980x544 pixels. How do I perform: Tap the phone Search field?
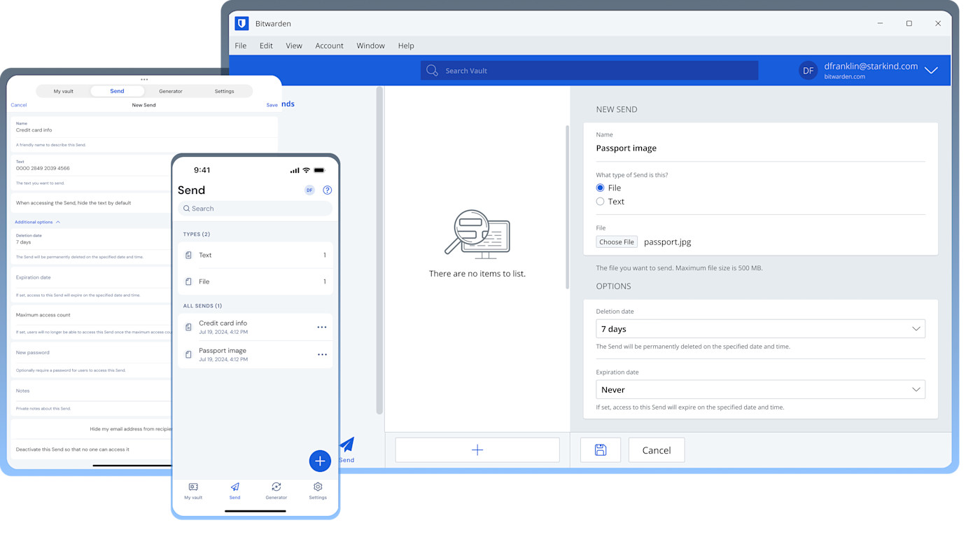coord(255,209)
